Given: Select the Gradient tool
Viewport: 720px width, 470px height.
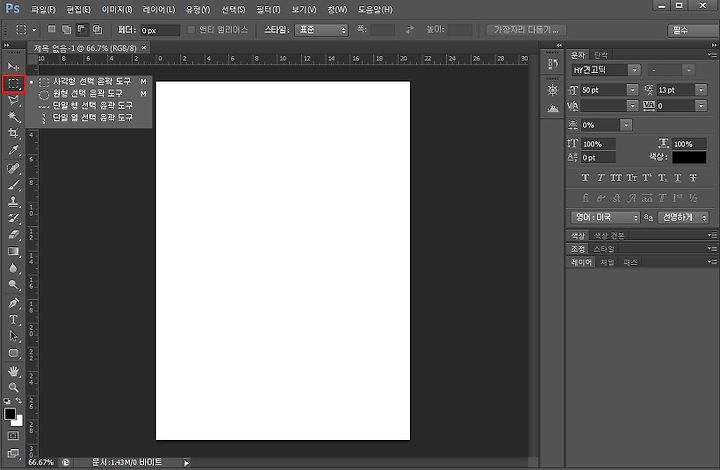Looking at the screenshot, I should [13, 252].
